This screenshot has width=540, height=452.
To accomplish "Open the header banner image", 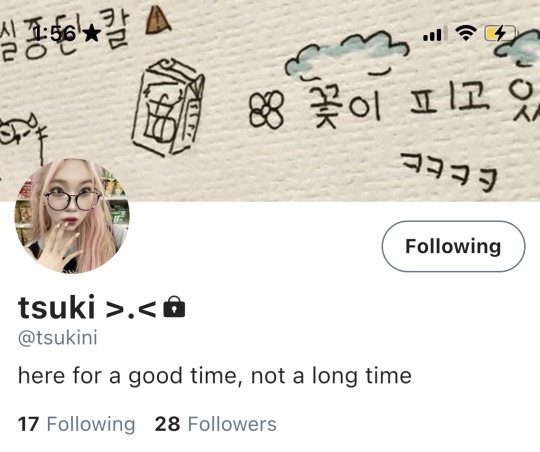I will [x=270, y=100].
